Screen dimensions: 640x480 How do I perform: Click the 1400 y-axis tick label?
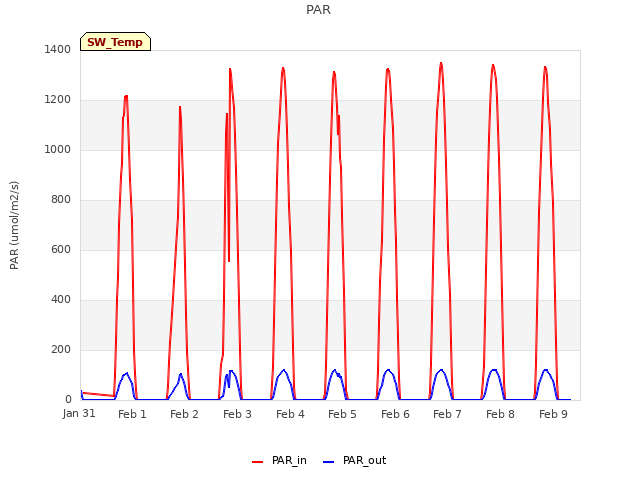58,49
